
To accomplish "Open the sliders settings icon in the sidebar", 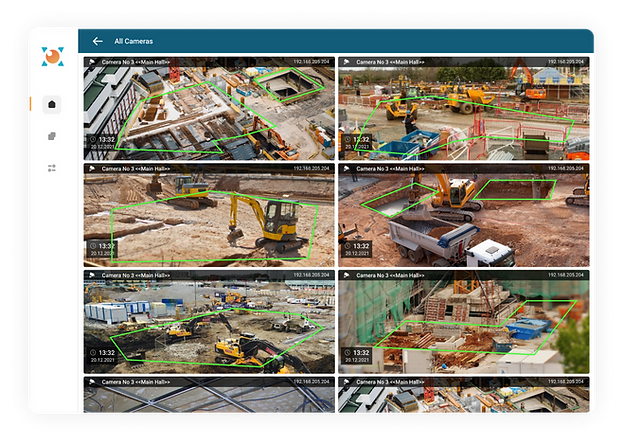I will coord(52,168).
